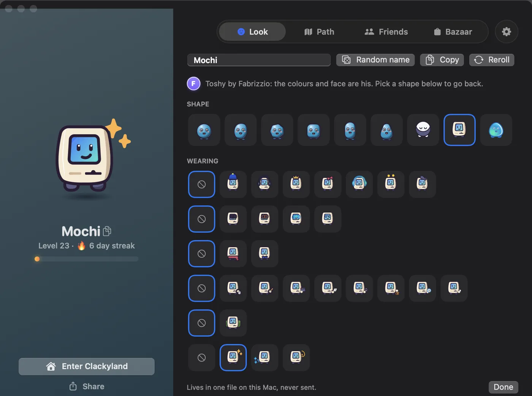Pick the retro computer Toshy shape
532x396 pixels.
tap(459, 130)
